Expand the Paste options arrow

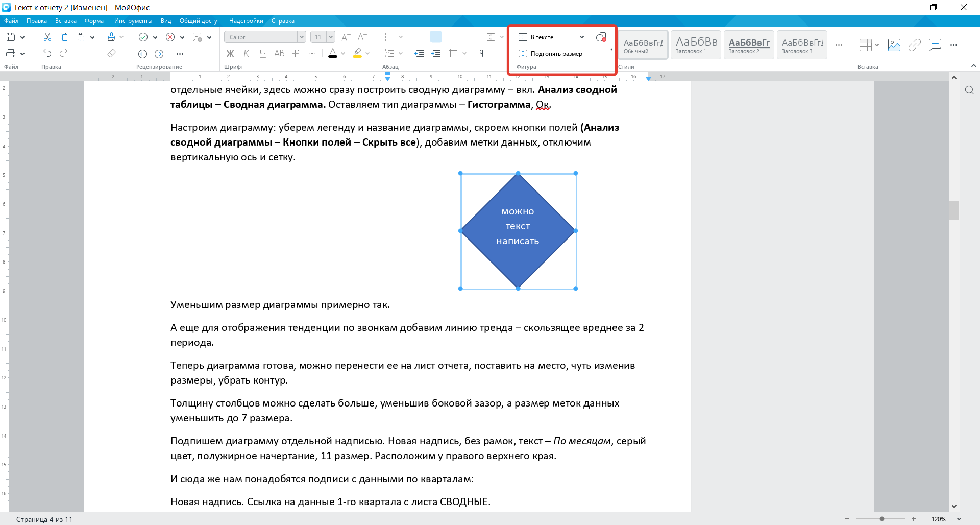pos(92,37)
